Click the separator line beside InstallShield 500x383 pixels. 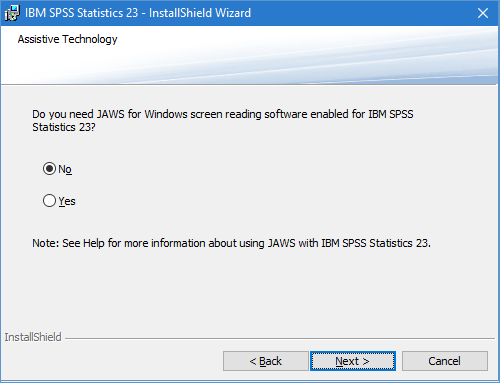coord(280,339)
